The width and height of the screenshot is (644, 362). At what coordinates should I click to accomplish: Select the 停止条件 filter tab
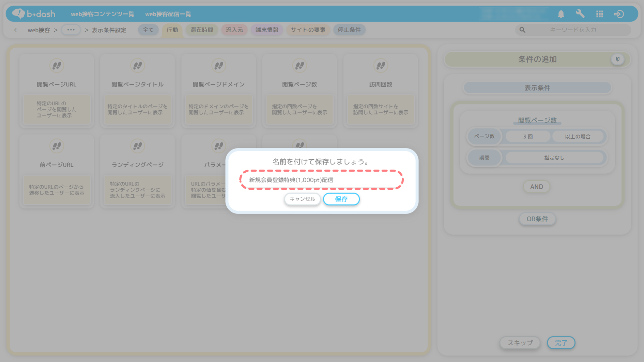(349, 30)
